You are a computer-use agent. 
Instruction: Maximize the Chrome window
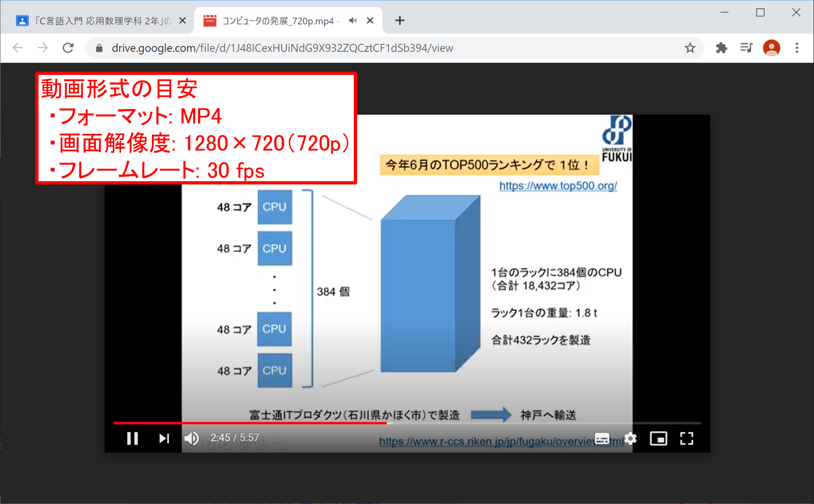[x=760, y=12]
